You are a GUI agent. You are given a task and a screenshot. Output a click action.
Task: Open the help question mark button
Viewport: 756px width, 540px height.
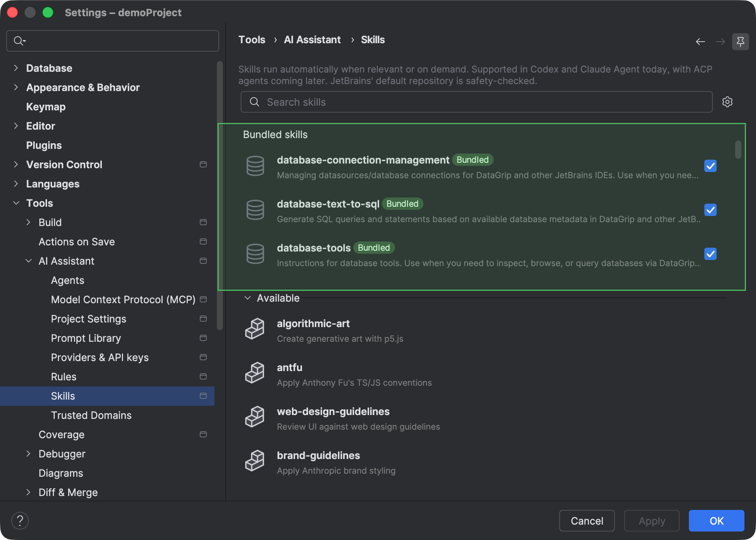[x=20, y=521]
